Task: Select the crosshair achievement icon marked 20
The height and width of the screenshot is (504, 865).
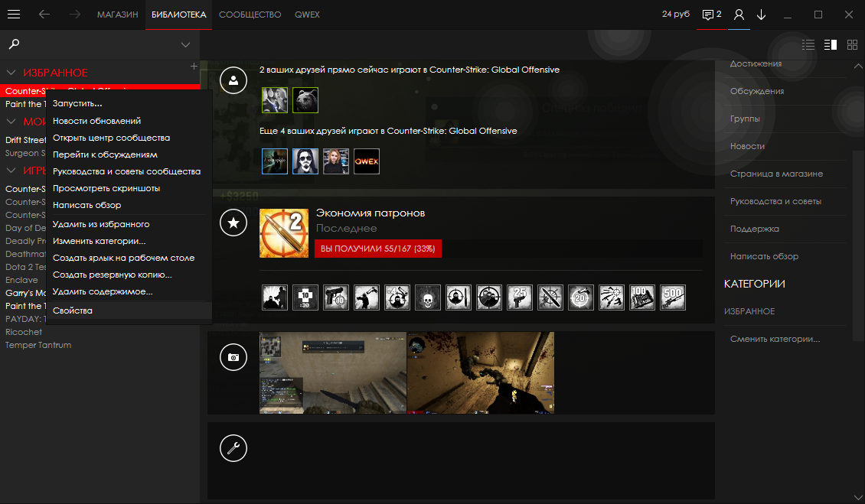Action: [581, 298]
